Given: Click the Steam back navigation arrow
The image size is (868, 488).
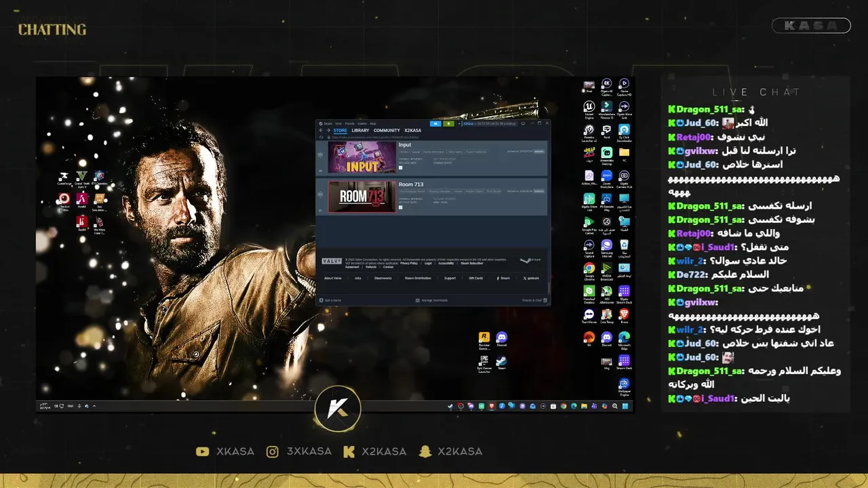Looking at the screenshot, I should click(321, 130).
